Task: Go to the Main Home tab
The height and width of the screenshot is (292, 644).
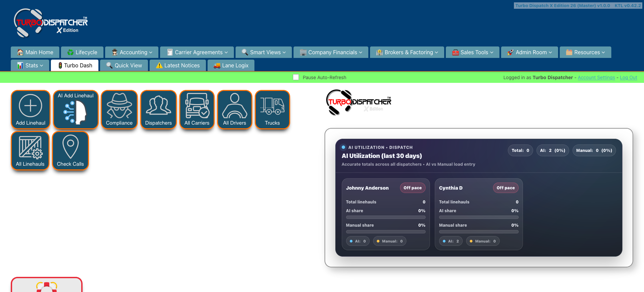Action: click(35, 52)
